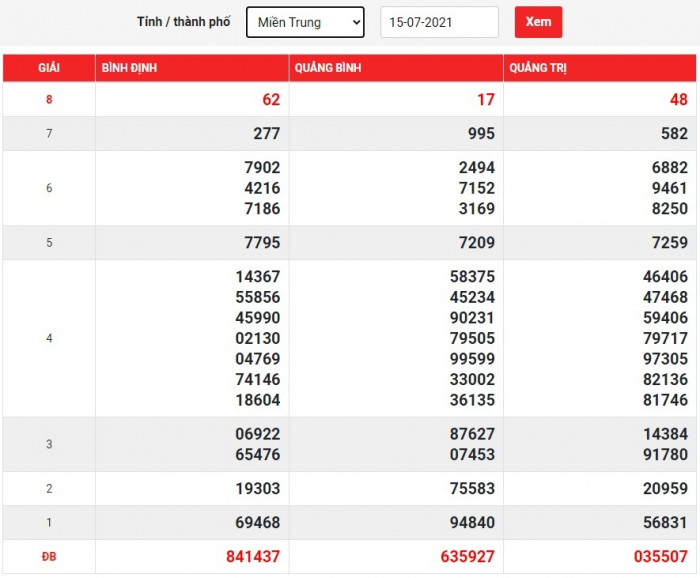Click Quảng Bình special prize 635927
The width and height of the screenshot is (700, 578).
click(x=463, y=557)
